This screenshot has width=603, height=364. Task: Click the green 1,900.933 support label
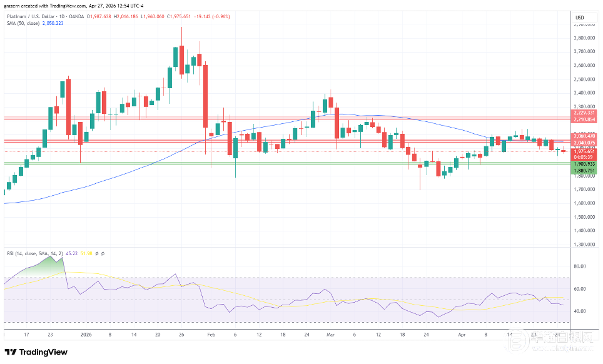[584, 164]
